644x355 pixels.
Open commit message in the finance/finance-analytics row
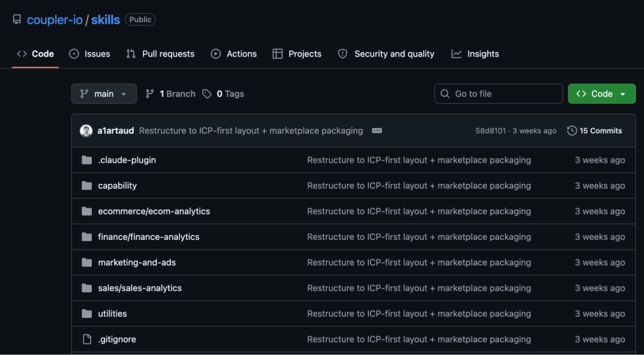419,237
